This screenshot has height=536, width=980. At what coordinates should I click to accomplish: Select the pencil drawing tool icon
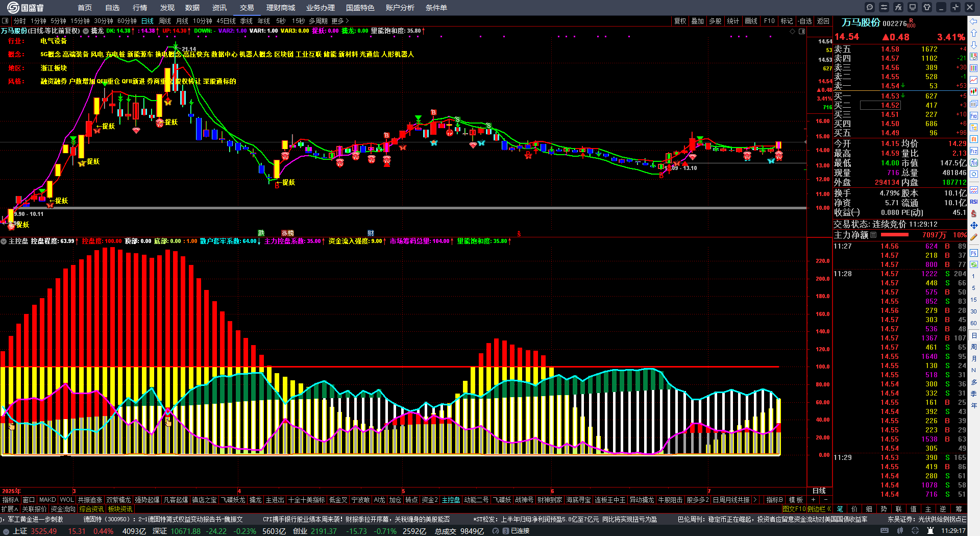pyautogui.click(x=974, y=237)
